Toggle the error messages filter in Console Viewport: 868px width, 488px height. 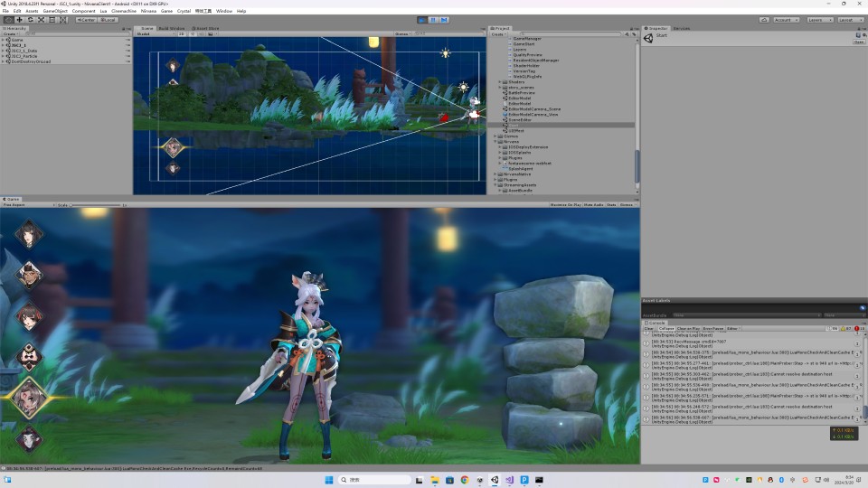tap(859, 328)
